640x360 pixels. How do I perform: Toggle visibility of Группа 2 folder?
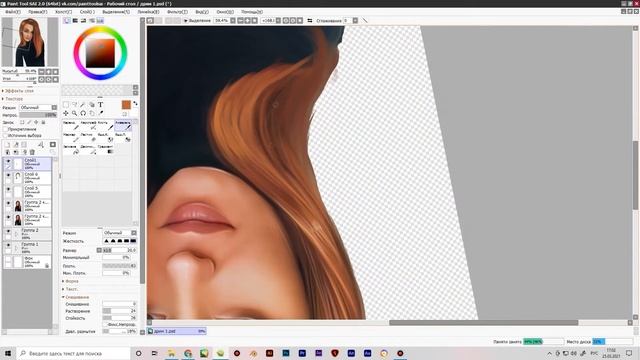pos(8,231)
